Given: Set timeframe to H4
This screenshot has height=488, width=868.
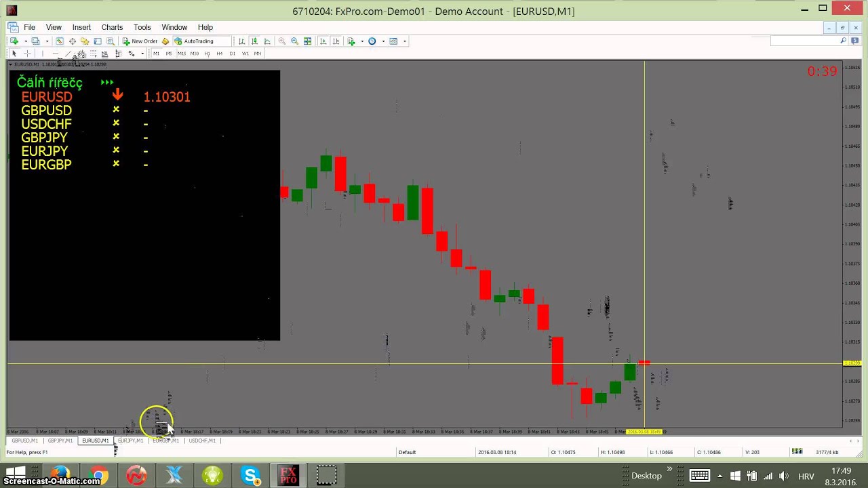Looking at the screenshot, I should (x=220, y=54).
